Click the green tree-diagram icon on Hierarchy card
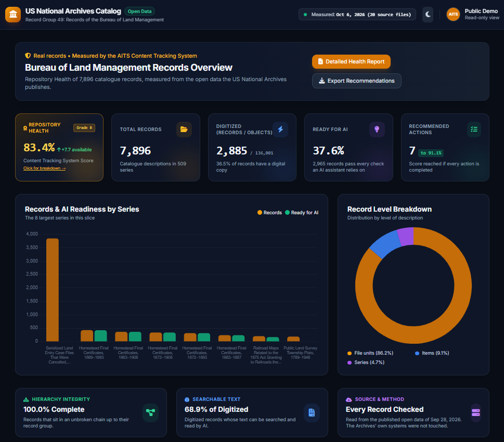 tap(150, 412)
